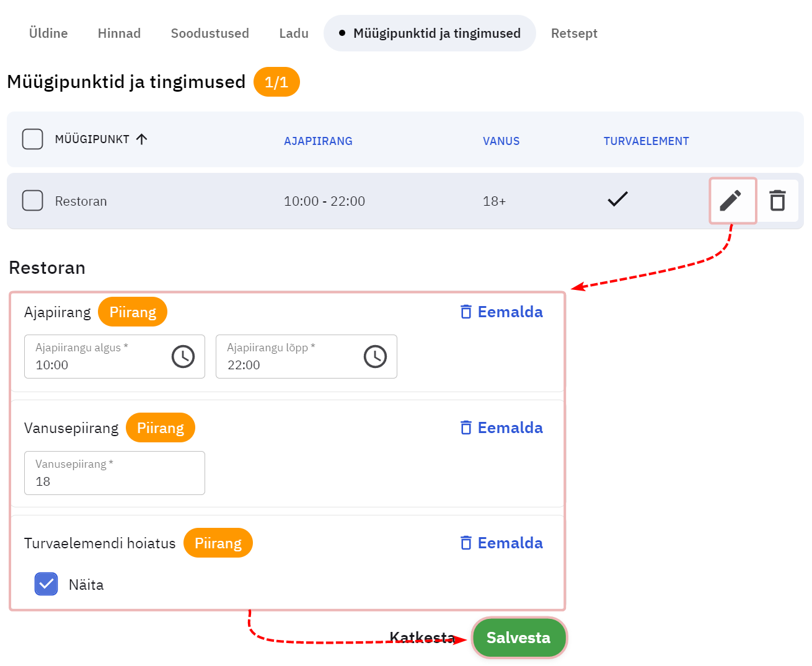The image size is (812, 666).
Task: Switch to the Retsept tab
Action: click(574, 33)
